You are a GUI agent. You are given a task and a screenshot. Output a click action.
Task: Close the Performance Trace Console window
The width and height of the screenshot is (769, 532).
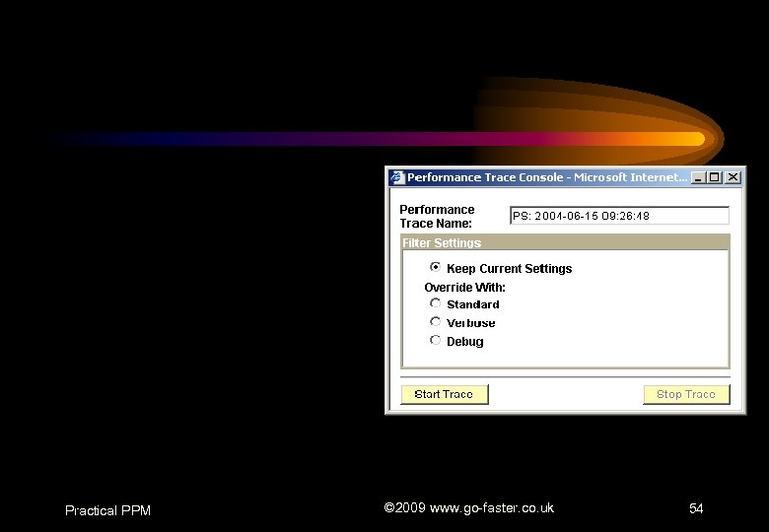733,177
